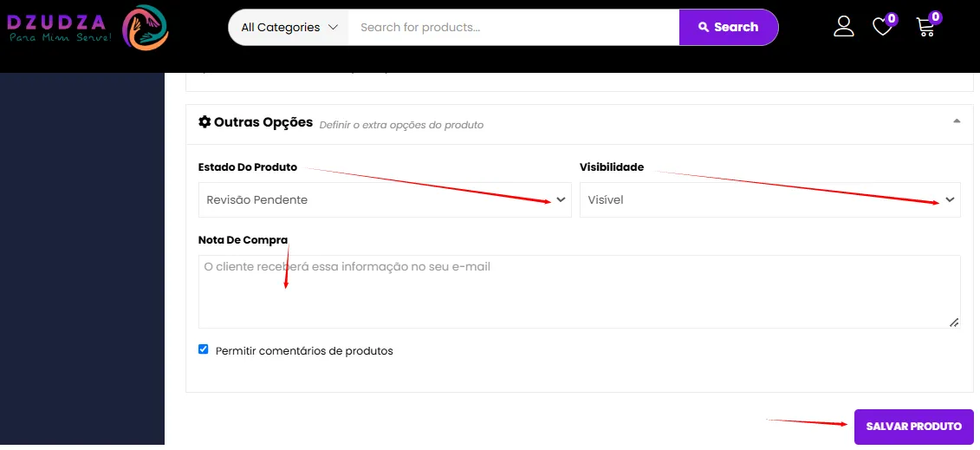Screen dimensions: 980x450
Task: Open the Estado Do Produto dropdown
Action: [x=385, y=200]
